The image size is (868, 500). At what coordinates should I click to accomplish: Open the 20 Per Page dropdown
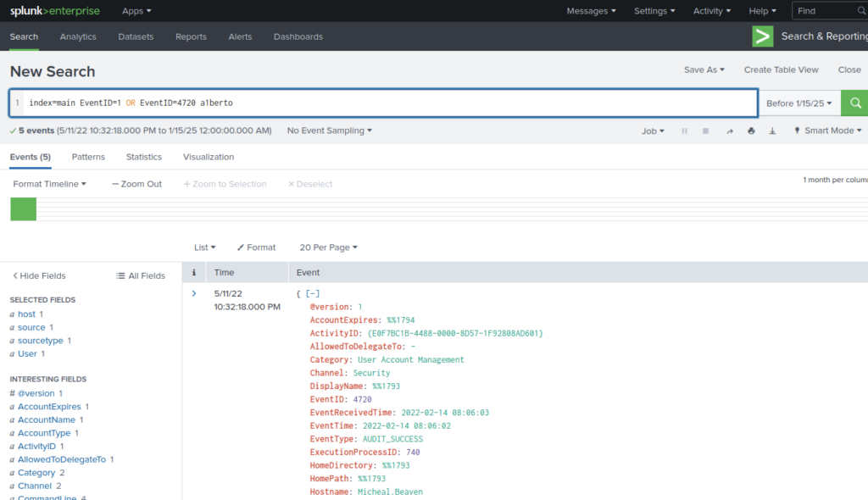point(328,247)
